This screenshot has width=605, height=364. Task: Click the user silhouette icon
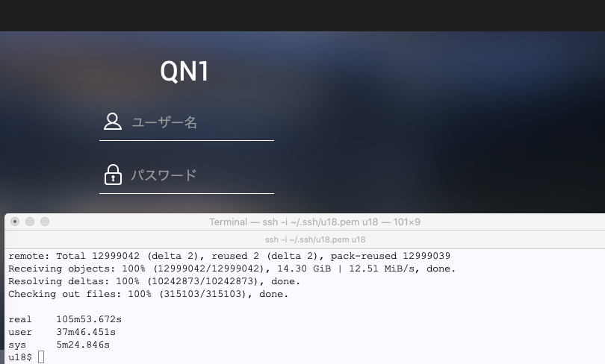(x=113, y=122)
